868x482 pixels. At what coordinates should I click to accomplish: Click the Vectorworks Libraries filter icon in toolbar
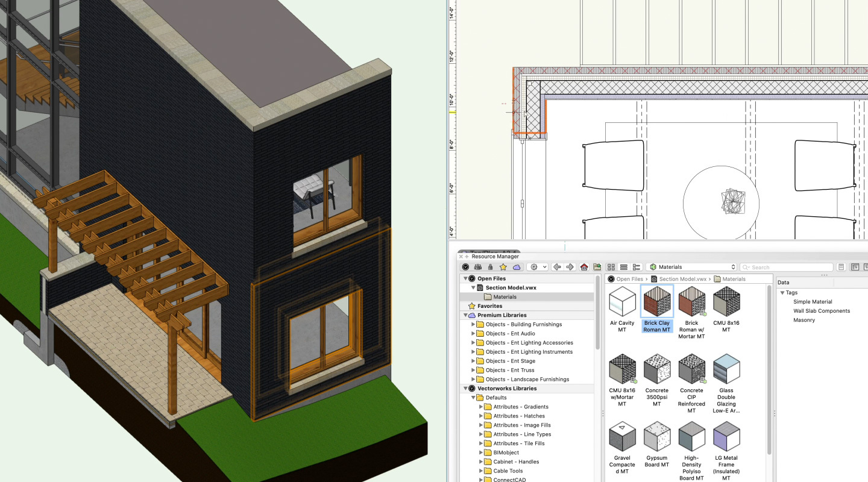465,267
